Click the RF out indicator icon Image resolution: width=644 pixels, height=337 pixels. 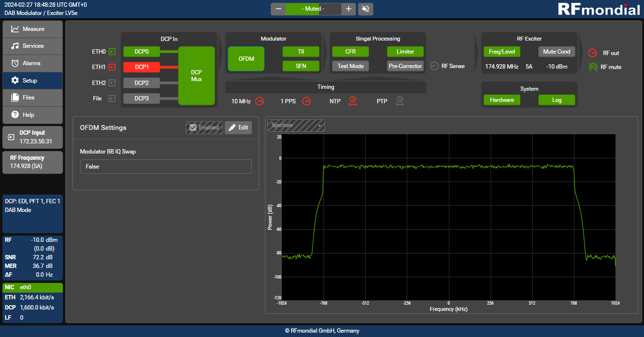coord(593,53)
